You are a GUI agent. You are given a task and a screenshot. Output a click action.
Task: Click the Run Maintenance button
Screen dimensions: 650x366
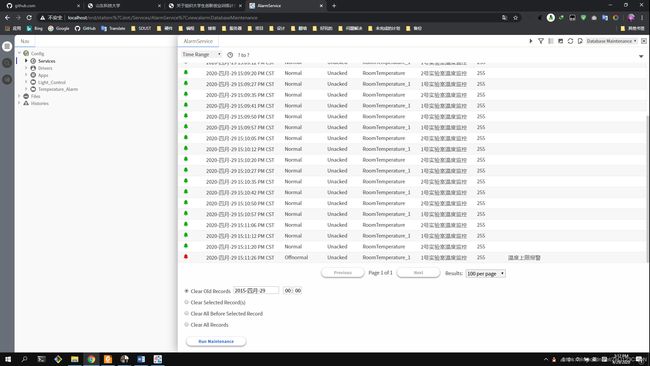(216, 341)
